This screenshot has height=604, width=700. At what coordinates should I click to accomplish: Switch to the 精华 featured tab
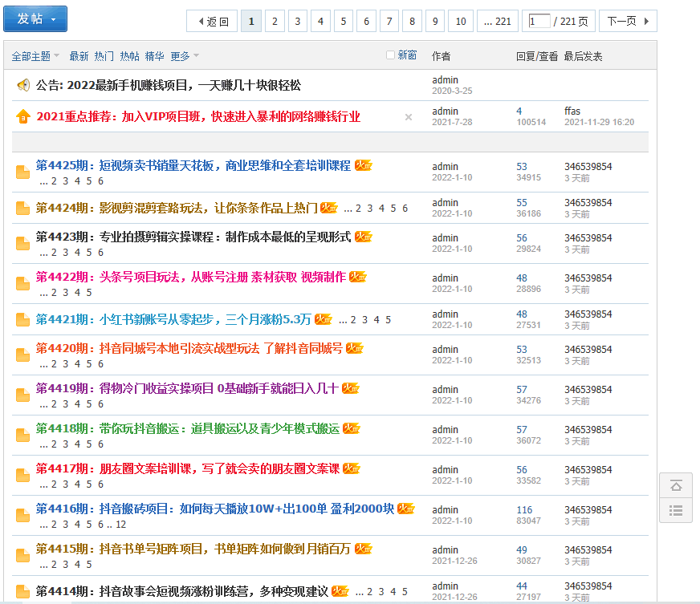coord(154,56)
